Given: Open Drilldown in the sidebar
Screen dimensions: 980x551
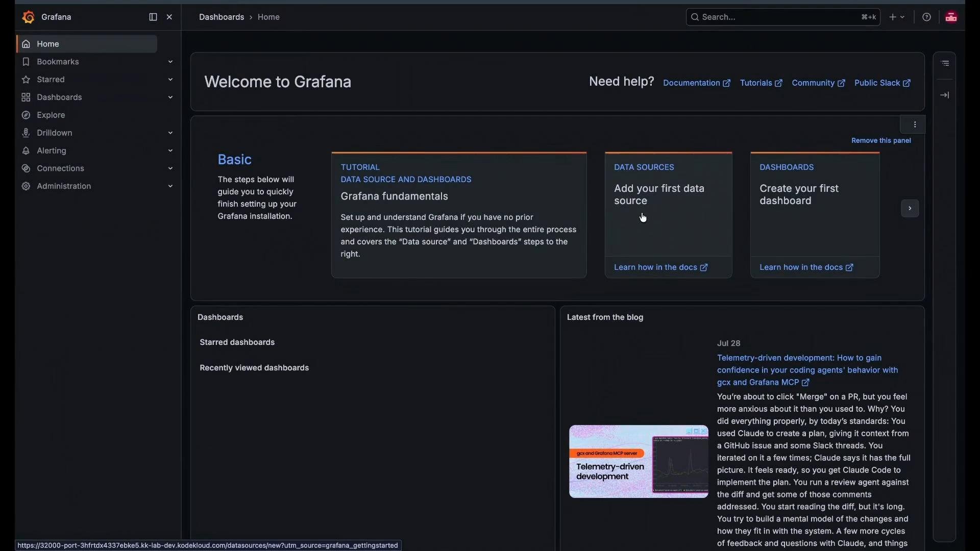Looking at the screenshot, I should tap(54, 134).
